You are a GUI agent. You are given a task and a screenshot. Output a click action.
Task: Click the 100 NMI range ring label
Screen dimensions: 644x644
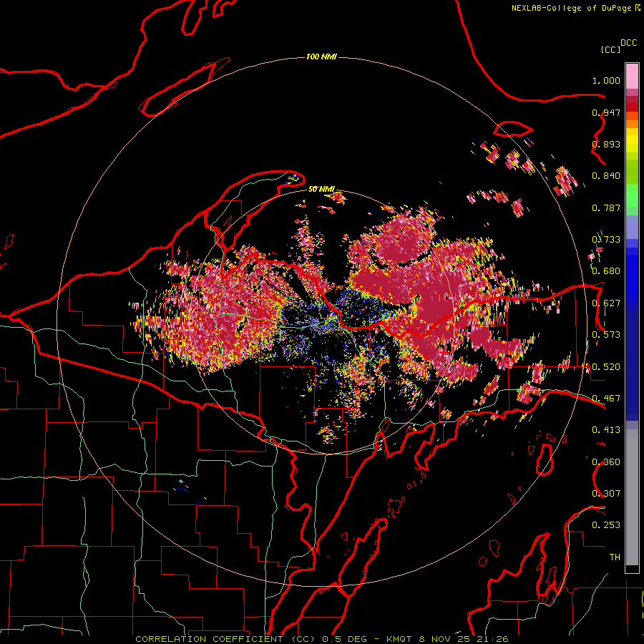click(321, 57)
